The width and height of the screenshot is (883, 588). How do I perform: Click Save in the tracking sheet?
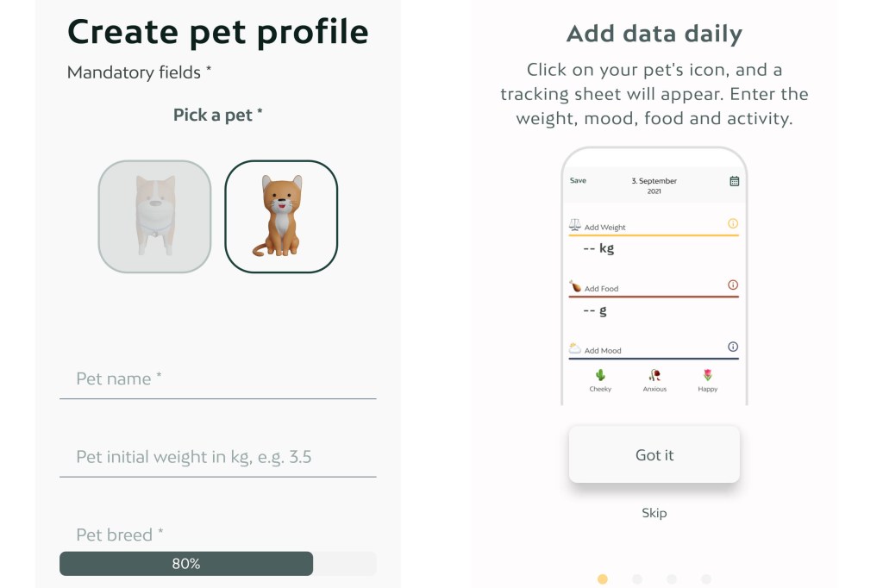(x=578, y=181)
